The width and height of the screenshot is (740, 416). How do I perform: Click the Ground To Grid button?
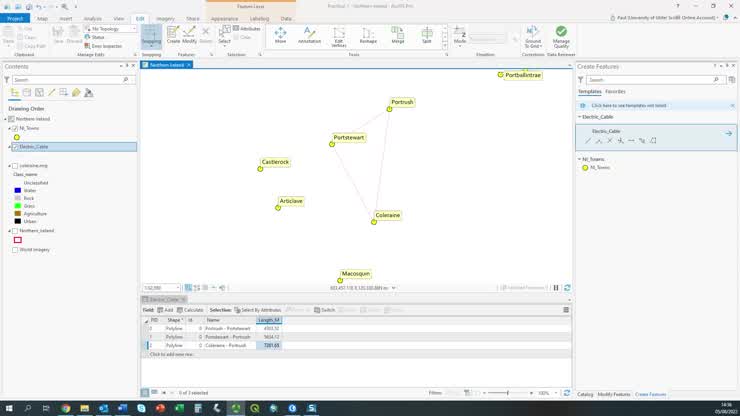pos(533,36)
